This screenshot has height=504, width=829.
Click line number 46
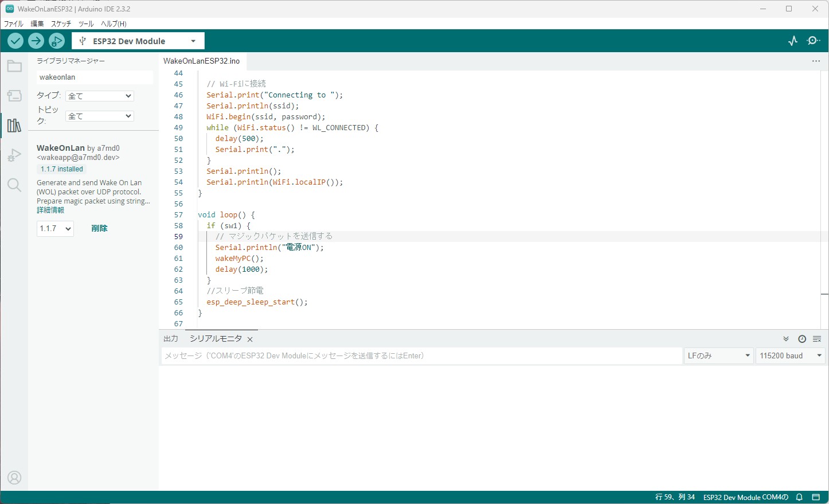click(x=178, y=95)
